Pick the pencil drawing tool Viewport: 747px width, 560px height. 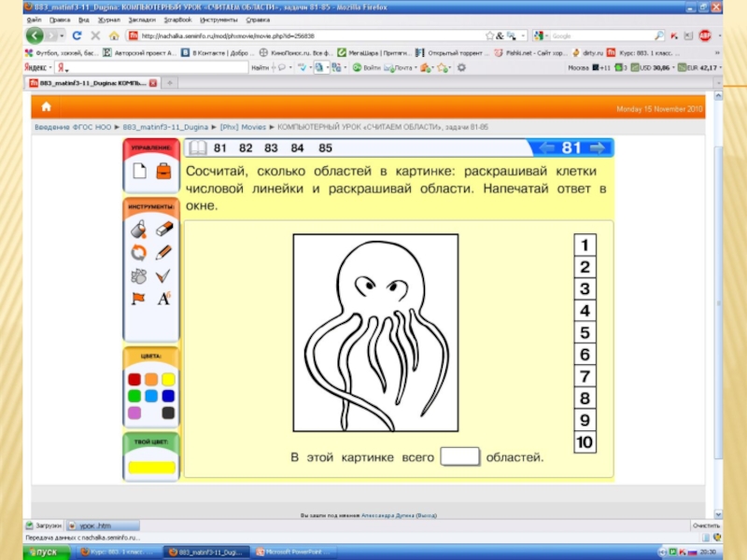pyautogui.click(x=163, y=252)
